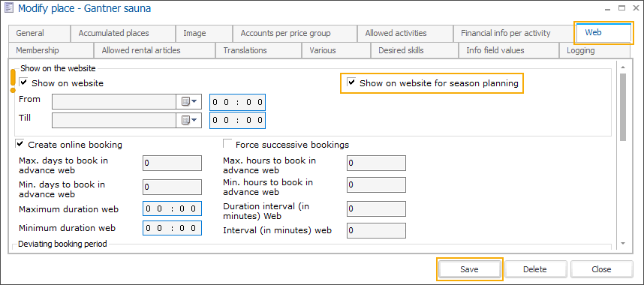The width and height of the screenshot is (644, 285).
Task: Uncheck Create online booking checkbox
Action: click(20, 144)
